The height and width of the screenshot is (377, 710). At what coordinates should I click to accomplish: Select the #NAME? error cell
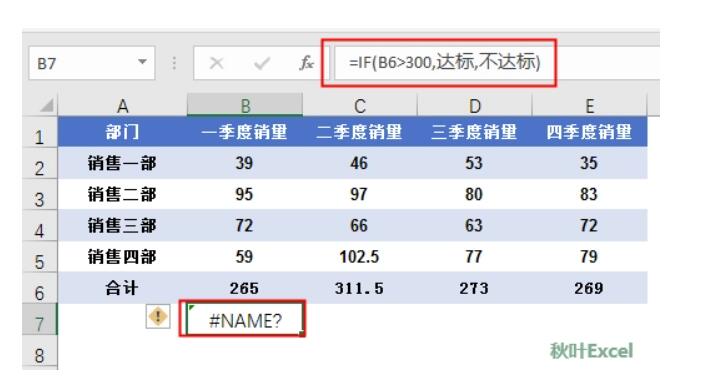(x=245, y=320)
